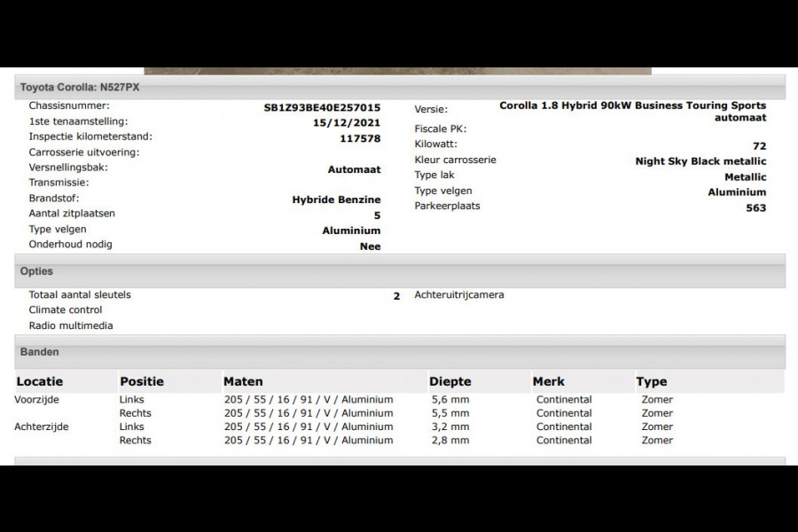Select the Totaal aantal sleutels label
The height and width of the screenshot is (532, 798).
click(80, 294)
